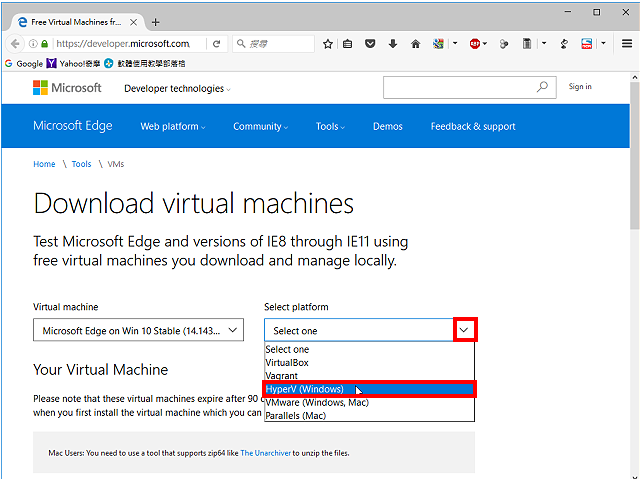Viewport: 640px width, 479px height.
Task: Click the red Adblock extension icon
Action: (x=475, y=43)
